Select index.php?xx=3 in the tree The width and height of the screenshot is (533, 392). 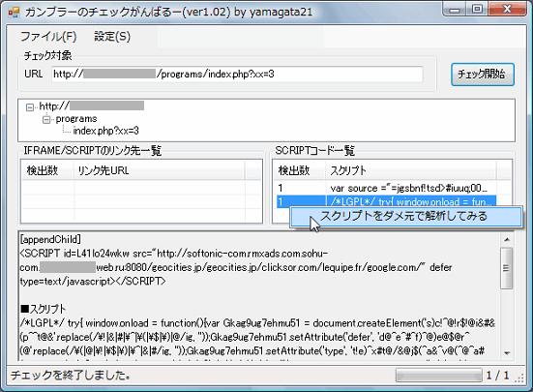coord(105,131)
